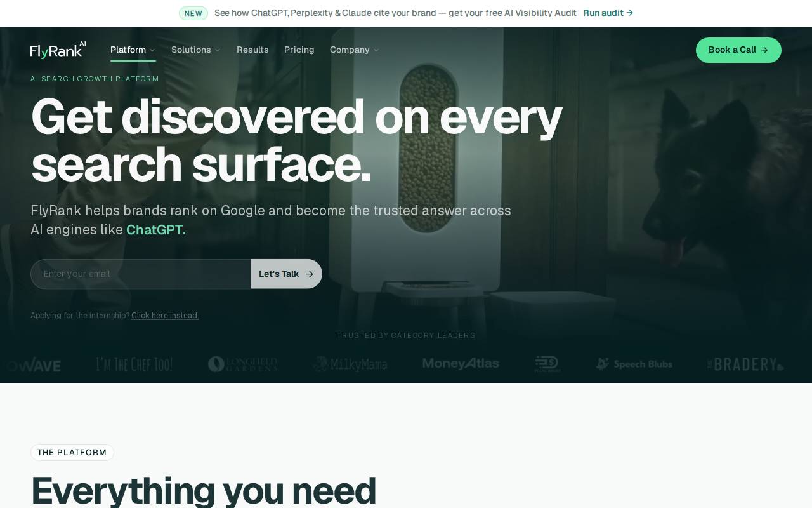Click the arrow icon in Let's Talk
Screen dimensions: 812x508
coord(310,274)
